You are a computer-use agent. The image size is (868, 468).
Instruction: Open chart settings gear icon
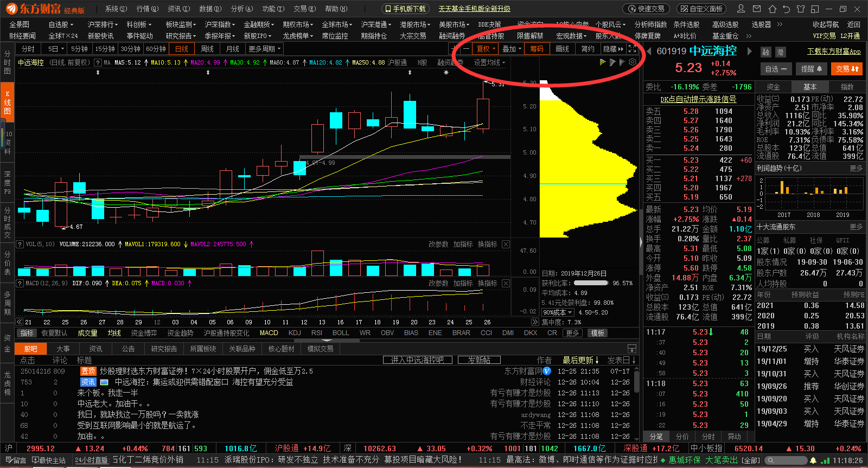coord(633,62)
